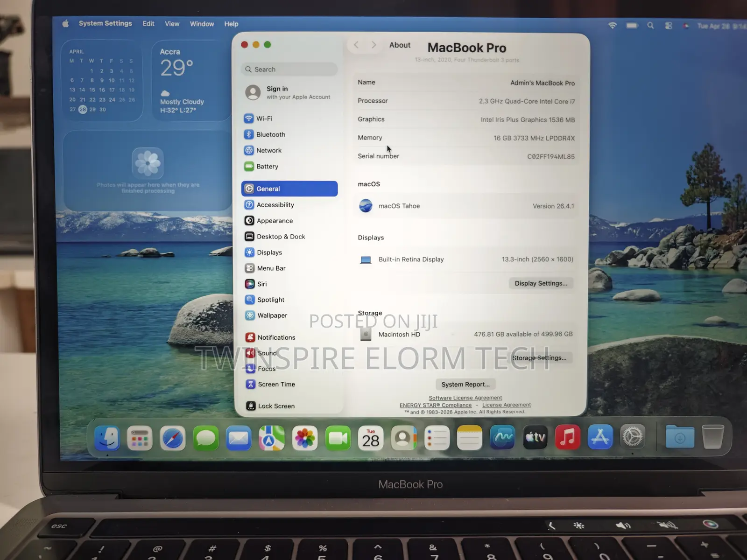The height and width of the screenshot is (560, 747).
Task: Open Software License Agreement link
Action: click(465, 398)
